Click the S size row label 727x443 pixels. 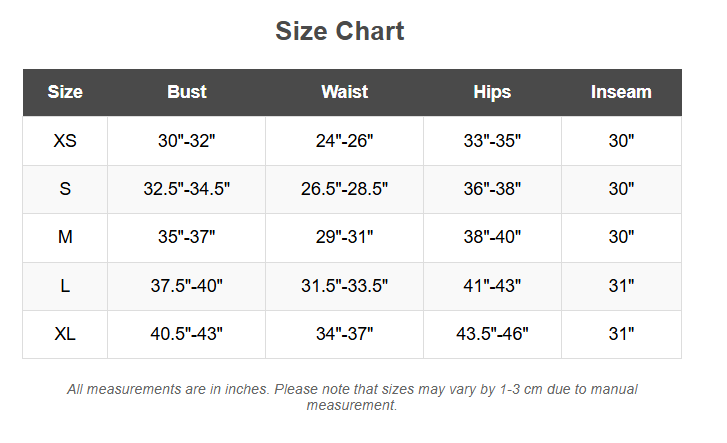coord(65,189)
